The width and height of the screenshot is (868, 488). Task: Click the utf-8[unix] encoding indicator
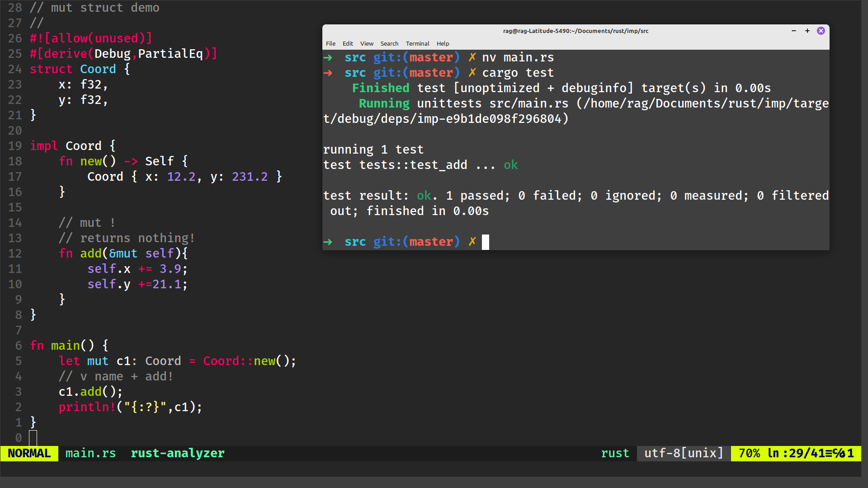click(x=683, y=453)
